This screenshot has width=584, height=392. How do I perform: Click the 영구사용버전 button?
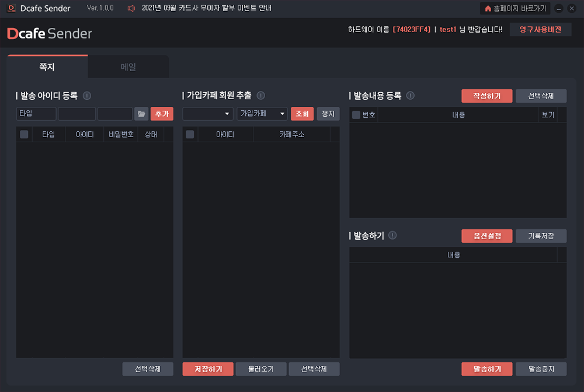(x=540, y=29)
